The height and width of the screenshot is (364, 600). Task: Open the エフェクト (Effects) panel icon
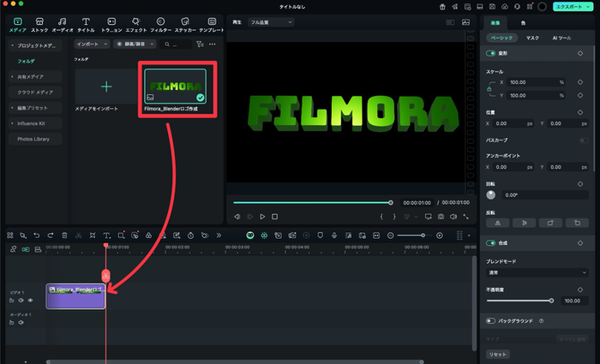[135, 24]
